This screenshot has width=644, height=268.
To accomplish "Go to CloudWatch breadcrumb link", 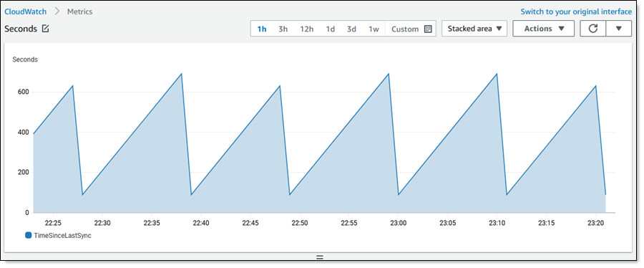I will click(x=26, y=11).
